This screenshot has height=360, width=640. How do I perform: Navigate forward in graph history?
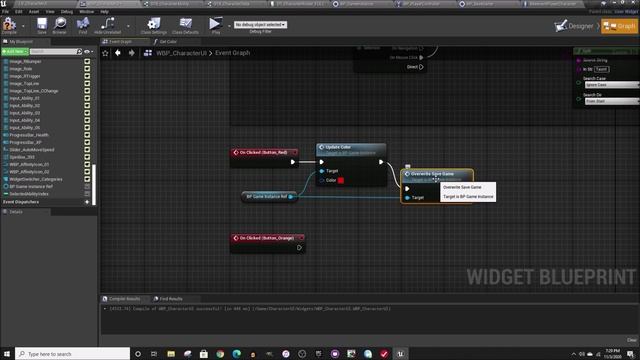point(131,53)
